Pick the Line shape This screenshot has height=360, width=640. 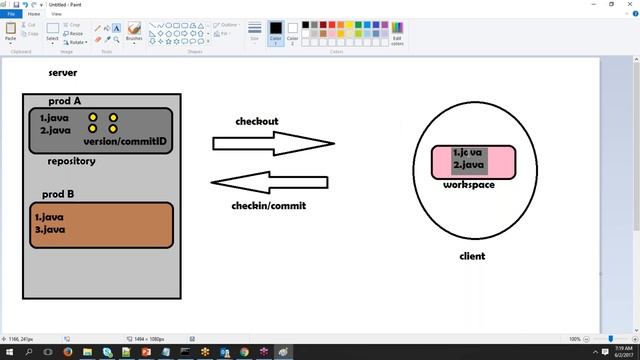[152, 25]
